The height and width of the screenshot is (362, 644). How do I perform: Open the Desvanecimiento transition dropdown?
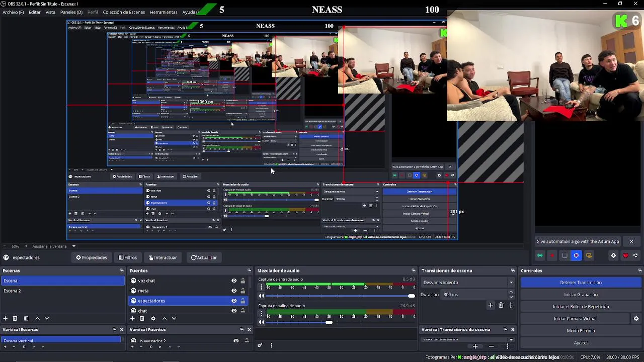468,283
